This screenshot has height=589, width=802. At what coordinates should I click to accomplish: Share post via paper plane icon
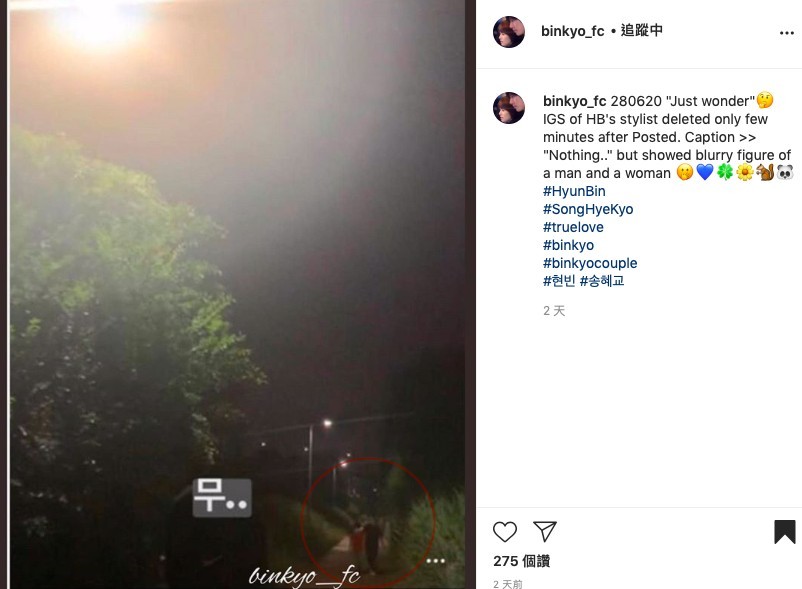pyautogui.click(x=545, y=532)
